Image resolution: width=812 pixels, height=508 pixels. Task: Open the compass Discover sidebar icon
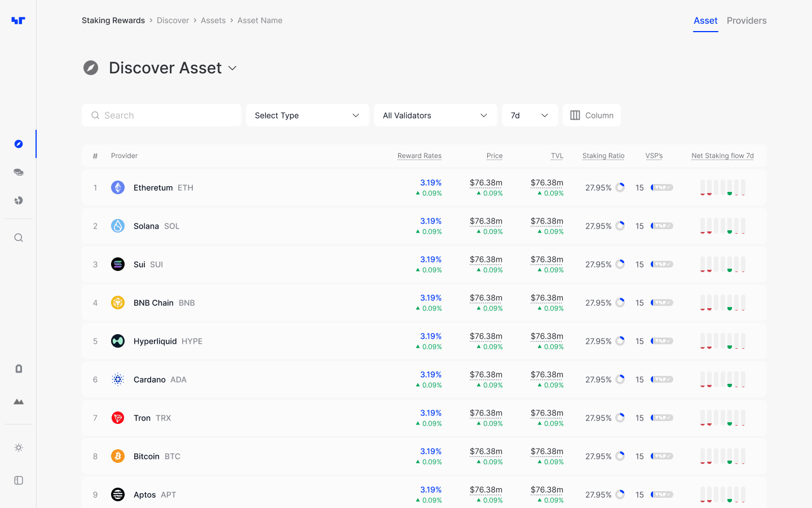19,144
